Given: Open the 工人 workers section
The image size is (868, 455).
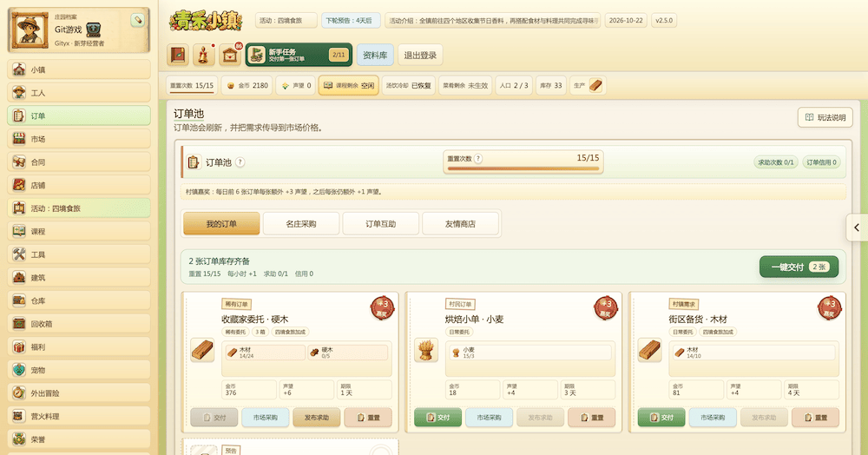Looking at the screenshot, I should (x=79, y=93).
